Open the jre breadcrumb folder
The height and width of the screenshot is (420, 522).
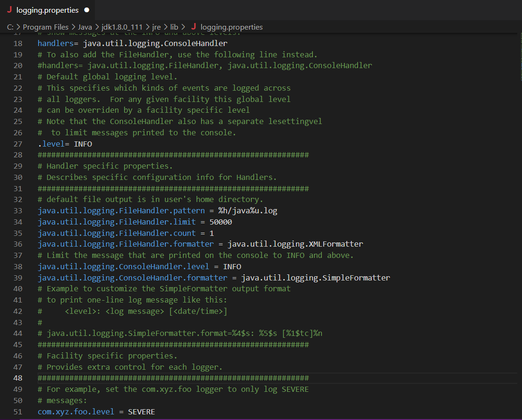click(156, 27)
